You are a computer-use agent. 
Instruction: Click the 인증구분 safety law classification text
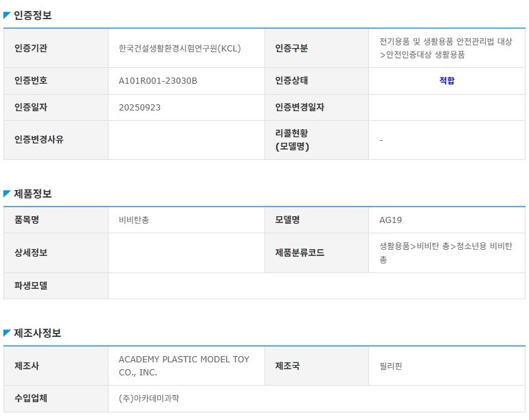coord(446,48)
